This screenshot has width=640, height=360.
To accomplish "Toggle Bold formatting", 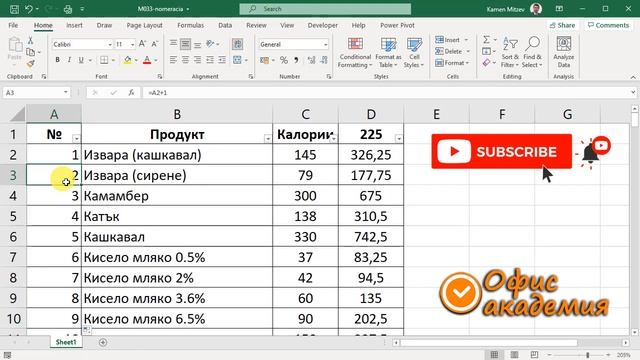I will point(58,60).
